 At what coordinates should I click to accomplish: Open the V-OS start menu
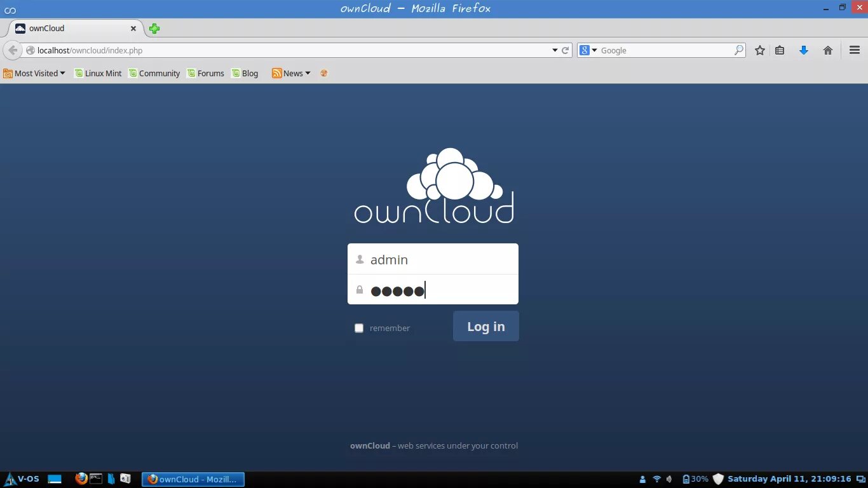(22, 479)
